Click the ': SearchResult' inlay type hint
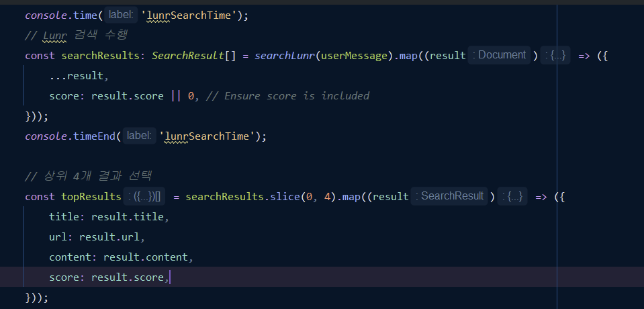 (x=449, y=196)
